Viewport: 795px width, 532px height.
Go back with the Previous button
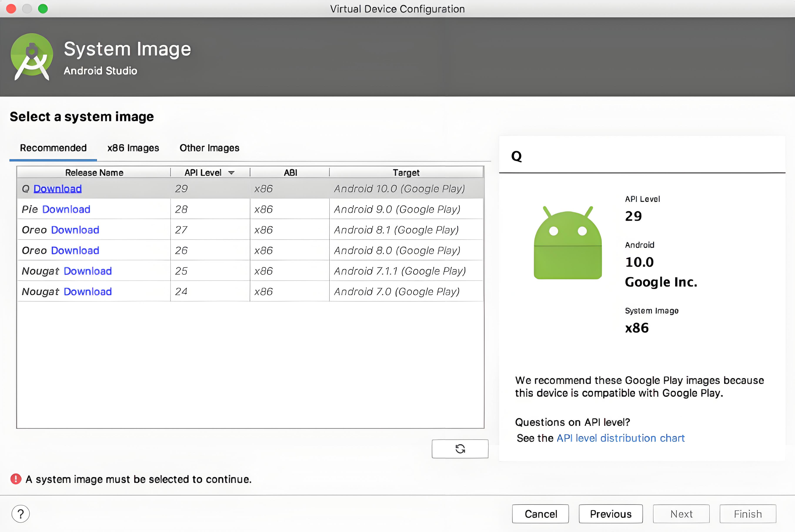point(611,514)
